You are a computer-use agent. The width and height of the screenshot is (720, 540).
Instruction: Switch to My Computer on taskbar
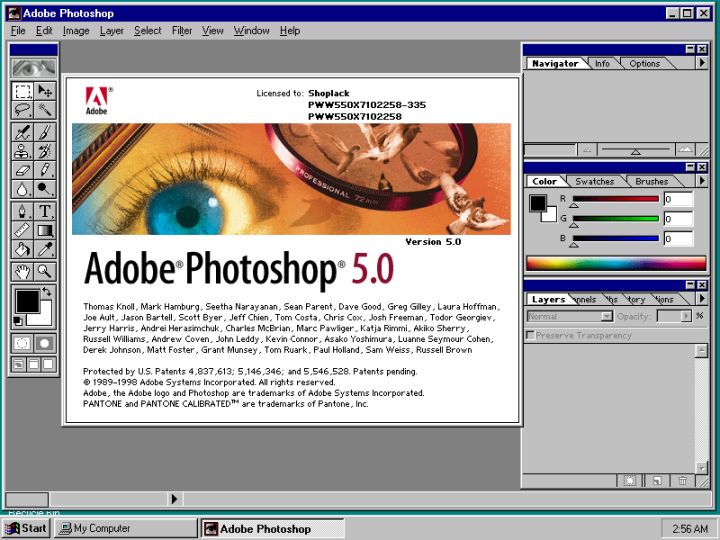click(x=125, y=528)
